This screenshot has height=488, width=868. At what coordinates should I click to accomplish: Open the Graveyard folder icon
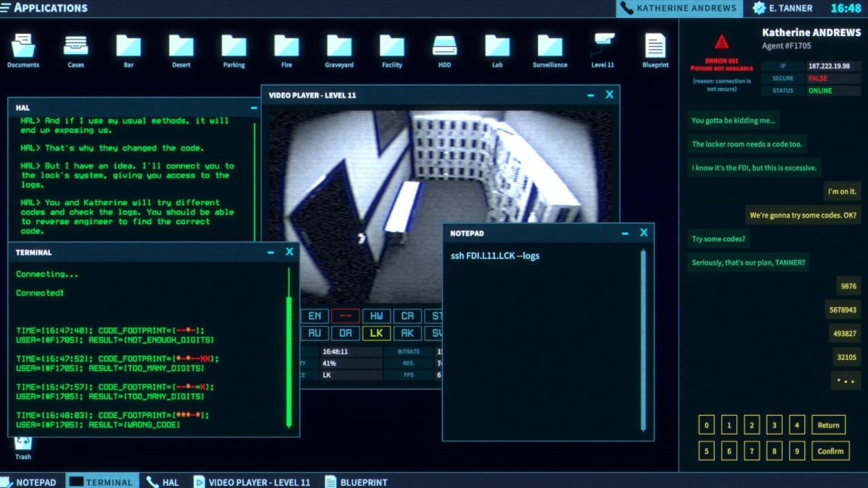point(339,46)
